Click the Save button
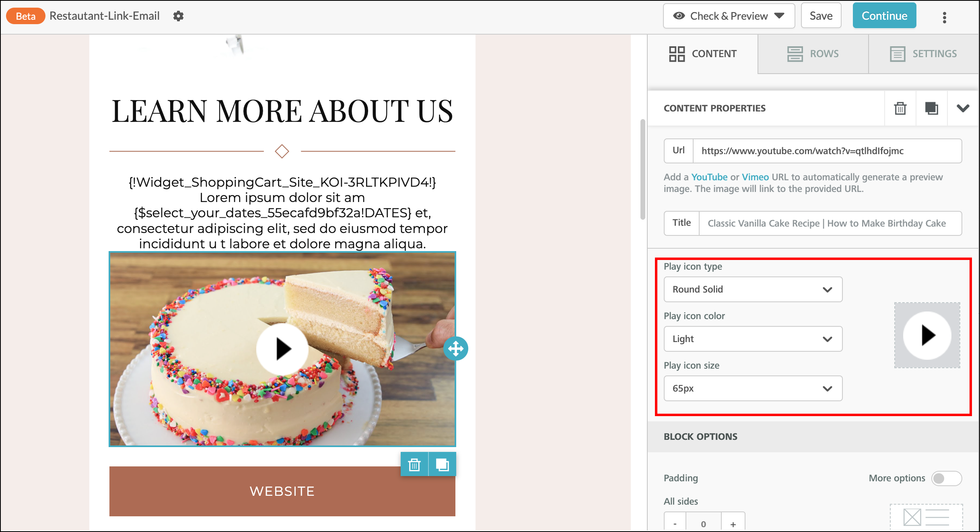The height and width of the screenshot is (532, 980). coord(821,16)
